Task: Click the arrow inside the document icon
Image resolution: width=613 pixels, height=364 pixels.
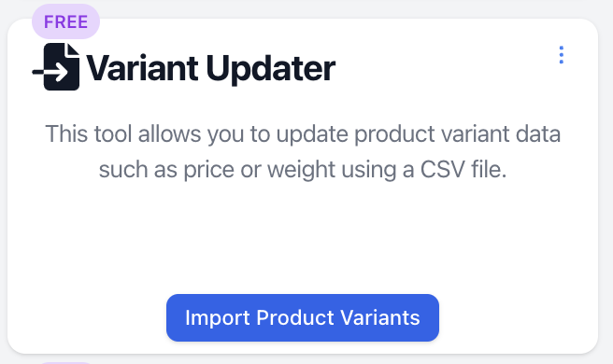Action: point(50,73)
